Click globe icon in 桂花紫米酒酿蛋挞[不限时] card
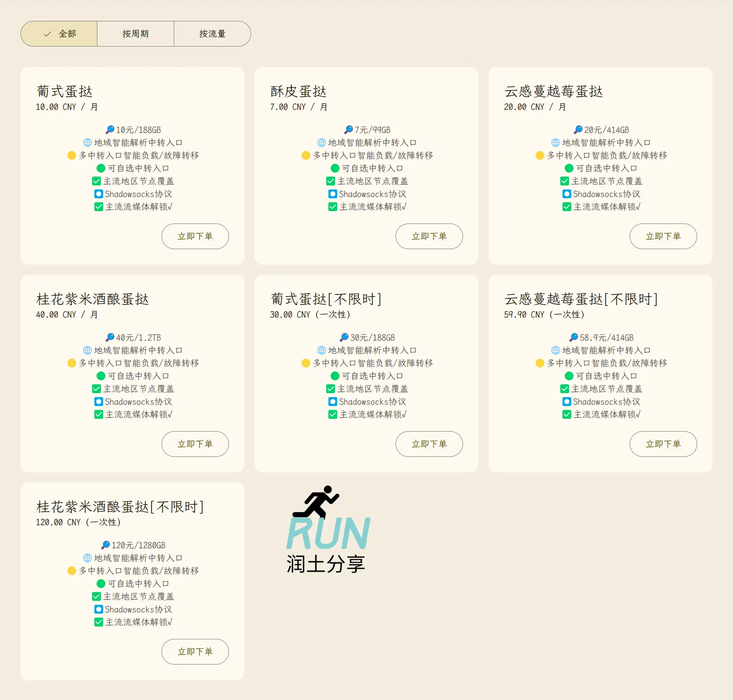Viewport: 733px width, 700px height. click(87, 558)
